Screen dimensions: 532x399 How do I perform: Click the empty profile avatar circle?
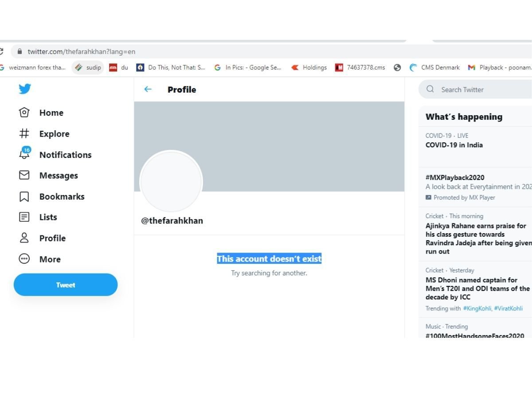tap(171, 181)
